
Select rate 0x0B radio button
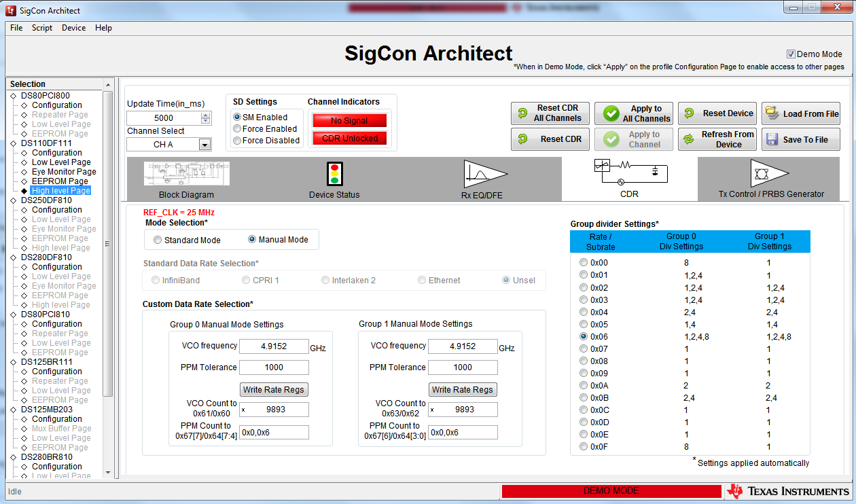[584, 397]
